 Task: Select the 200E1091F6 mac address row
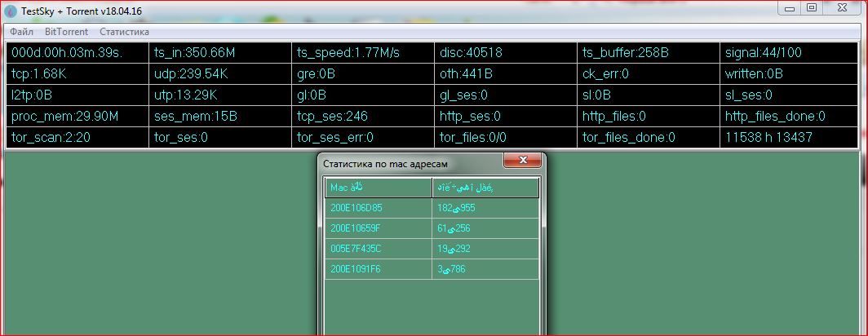point(378,269)
